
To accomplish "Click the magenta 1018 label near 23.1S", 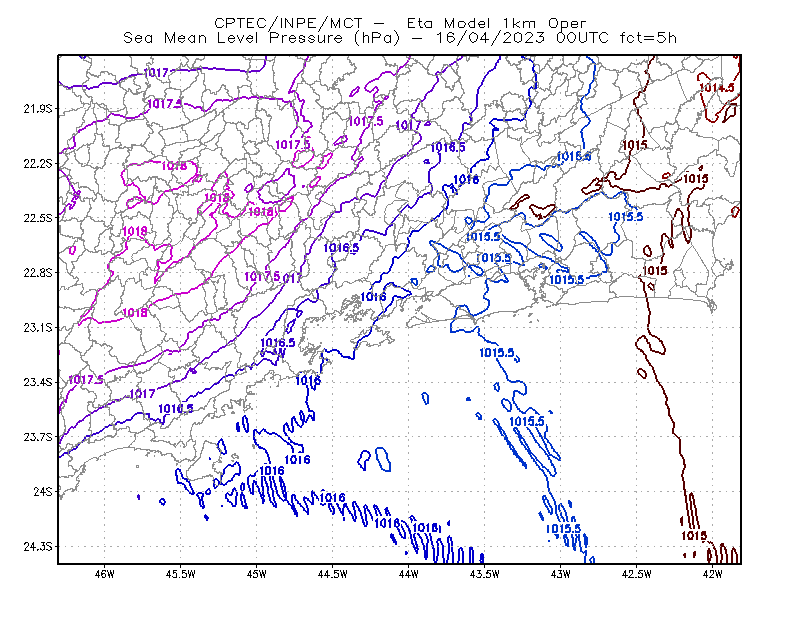I will point(135,312).
